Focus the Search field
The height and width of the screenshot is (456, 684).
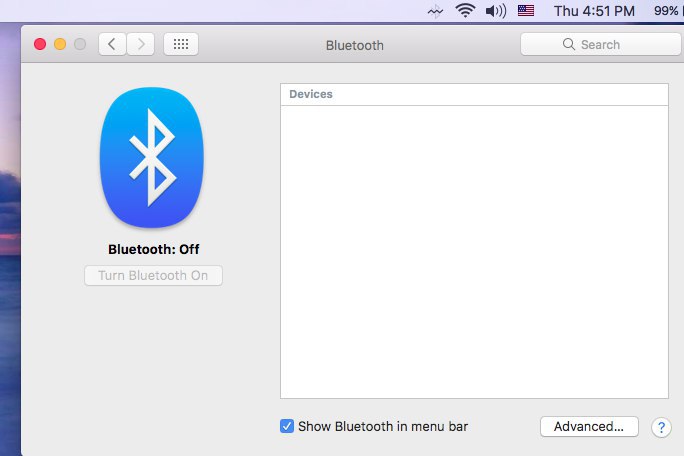coord(602,44)
